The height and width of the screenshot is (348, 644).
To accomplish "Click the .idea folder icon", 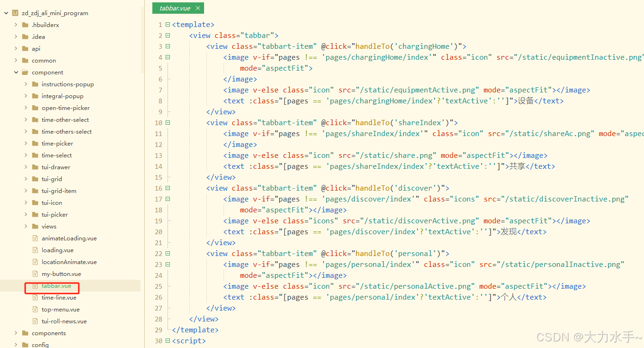I will coord(25,37).
